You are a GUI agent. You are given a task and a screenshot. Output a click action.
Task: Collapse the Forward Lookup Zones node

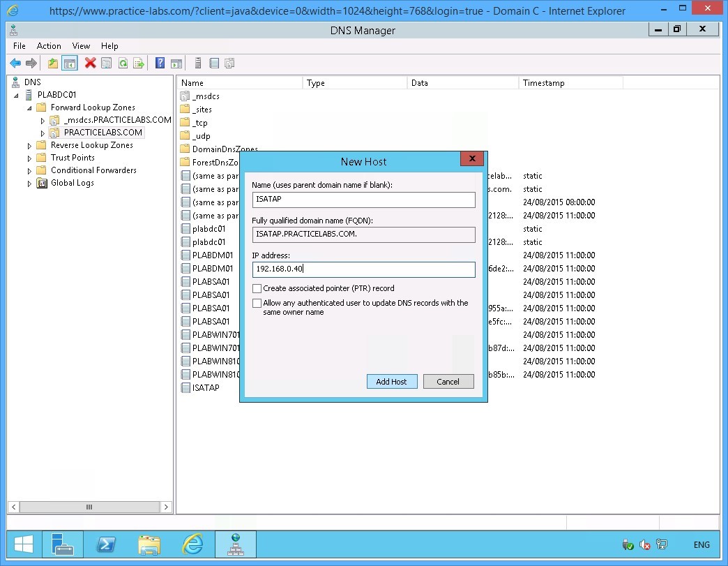coord(29,108)
